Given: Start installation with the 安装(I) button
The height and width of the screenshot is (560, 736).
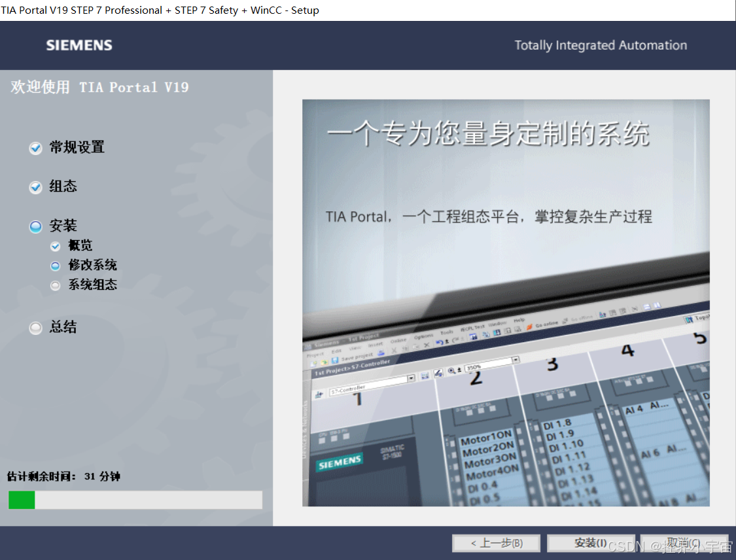Looking at the screenshot, I should point(591,543).
